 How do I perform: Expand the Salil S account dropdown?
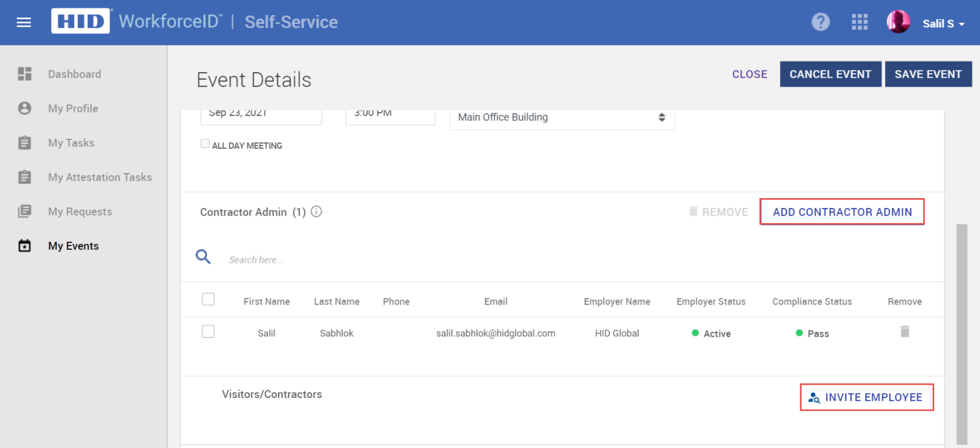pyautogui.click(x=943, y=24)
